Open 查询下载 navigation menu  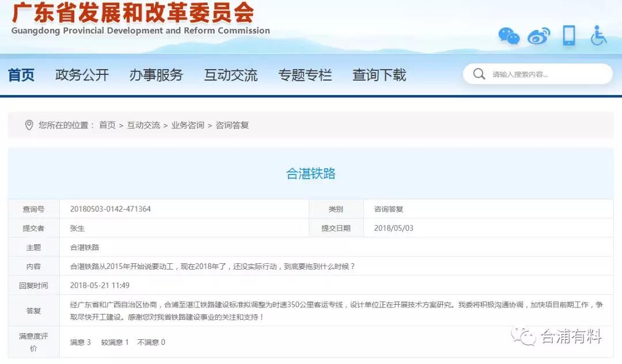[x=379, y=75]
